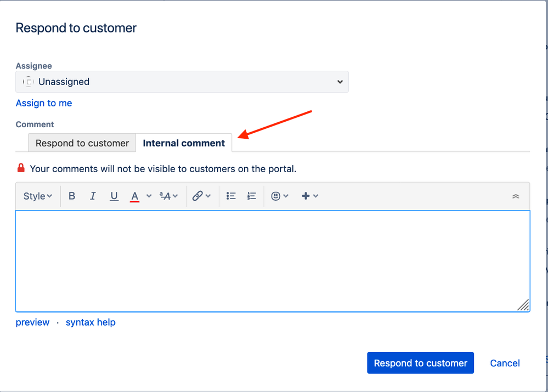Image resolution: width=548 pixels, height=392 pixels.
Task: Open the link insertion dropdown
Action: (201, 196)
